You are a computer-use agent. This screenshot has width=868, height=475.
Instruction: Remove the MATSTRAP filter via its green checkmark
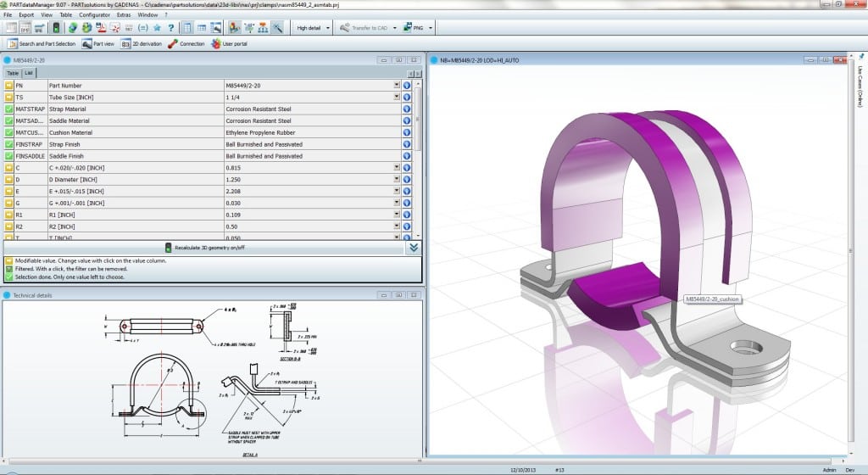click(9, 109)
